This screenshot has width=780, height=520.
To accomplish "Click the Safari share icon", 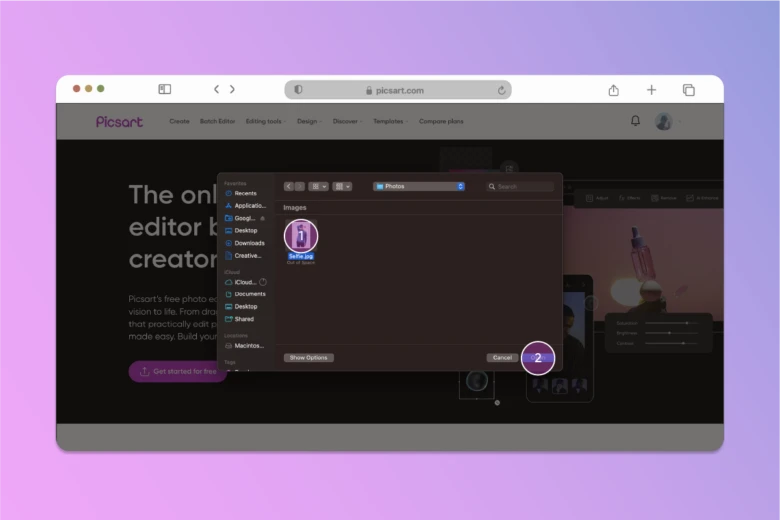I will coord(613,90).
